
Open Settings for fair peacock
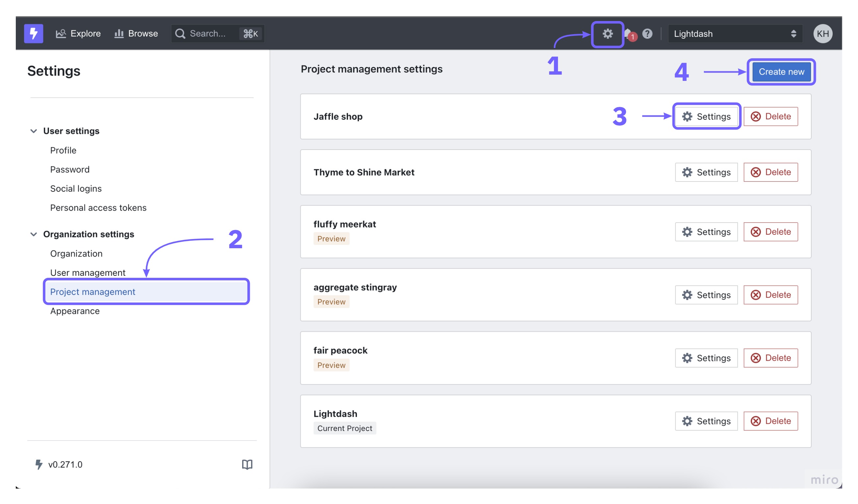[706, 358]
